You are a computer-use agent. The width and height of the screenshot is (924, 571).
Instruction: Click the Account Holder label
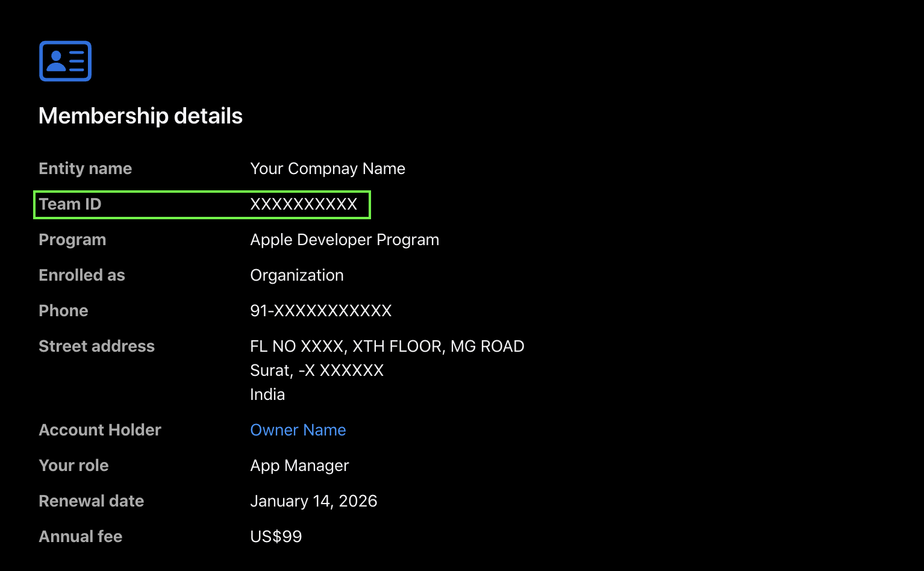100,430
